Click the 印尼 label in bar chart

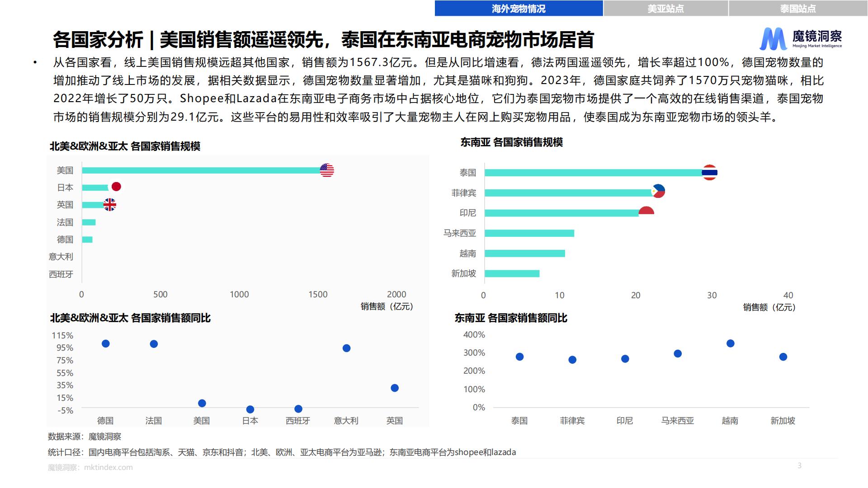coord(468,213)
